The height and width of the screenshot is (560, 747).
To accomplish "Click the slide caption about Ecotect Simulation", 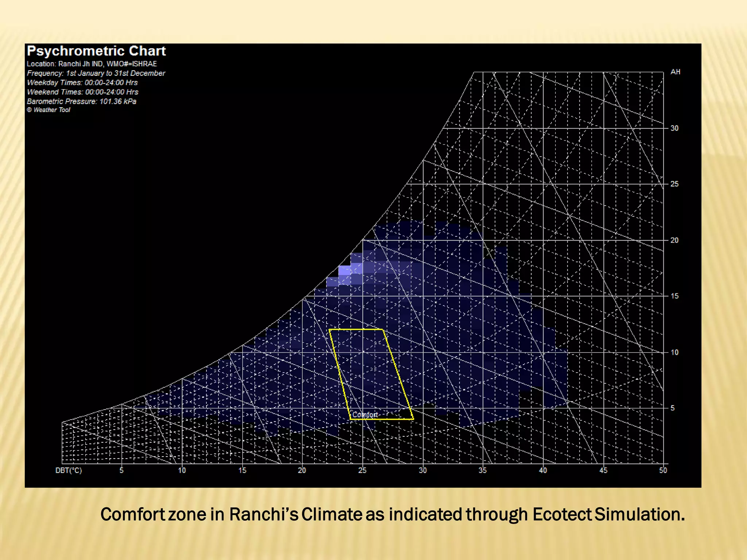I will click(x=392, y=514).
